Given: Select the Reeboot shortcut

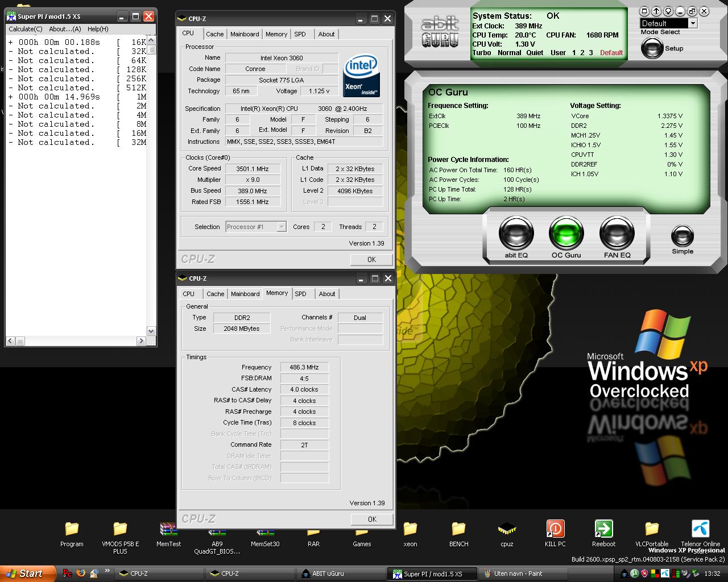Looking at the screenshot, I should point(603,534).
